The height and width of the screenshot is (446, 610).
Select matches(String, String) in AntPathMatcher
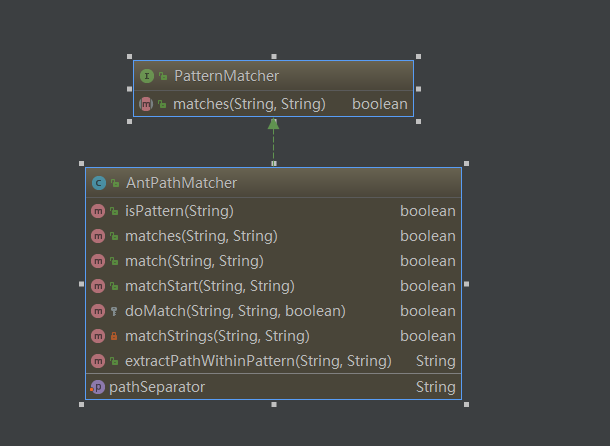[x=201, y=236]
